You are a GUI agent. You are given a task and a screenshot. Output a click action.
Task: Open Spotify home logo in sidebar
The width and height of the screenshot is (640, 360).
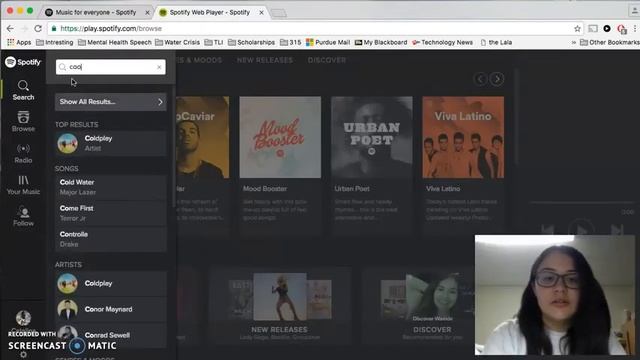[23, 62]
